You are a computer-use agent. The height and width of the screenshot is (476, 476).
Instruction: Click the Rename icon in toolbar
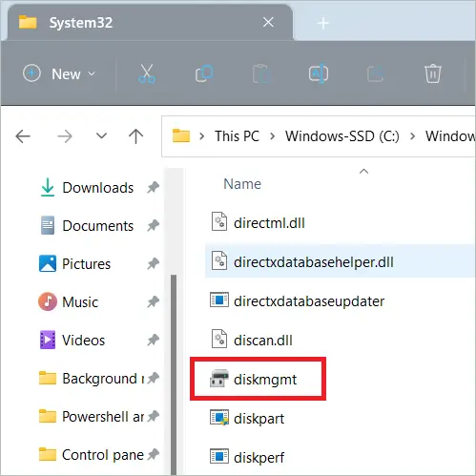319,73
